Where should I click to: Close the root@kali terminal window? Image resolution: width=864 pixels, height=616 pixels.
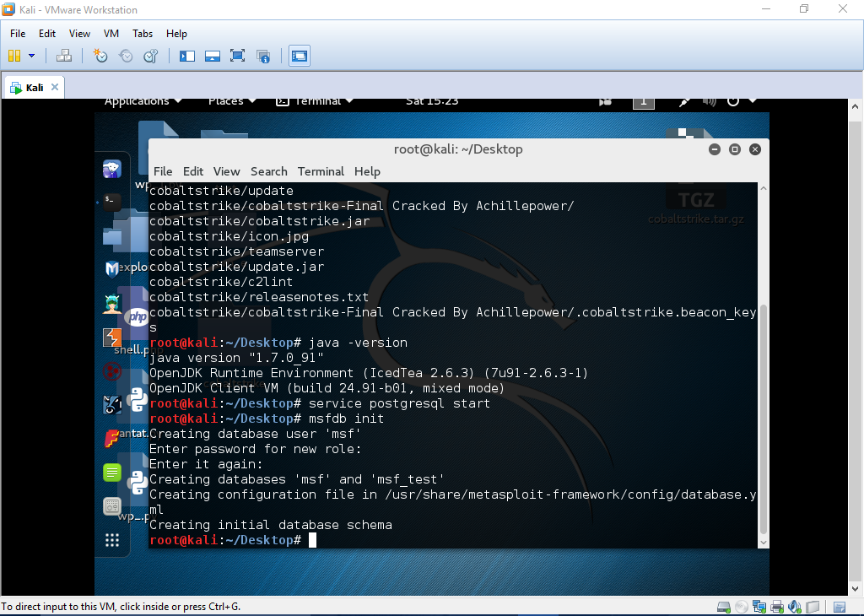755,149
